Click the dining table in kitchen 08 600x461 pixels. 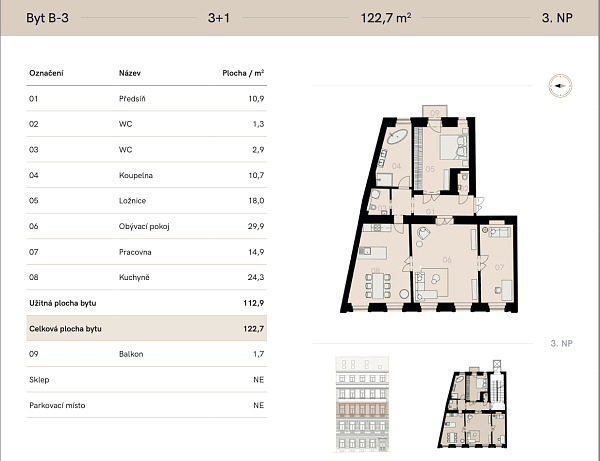(377, 287)
